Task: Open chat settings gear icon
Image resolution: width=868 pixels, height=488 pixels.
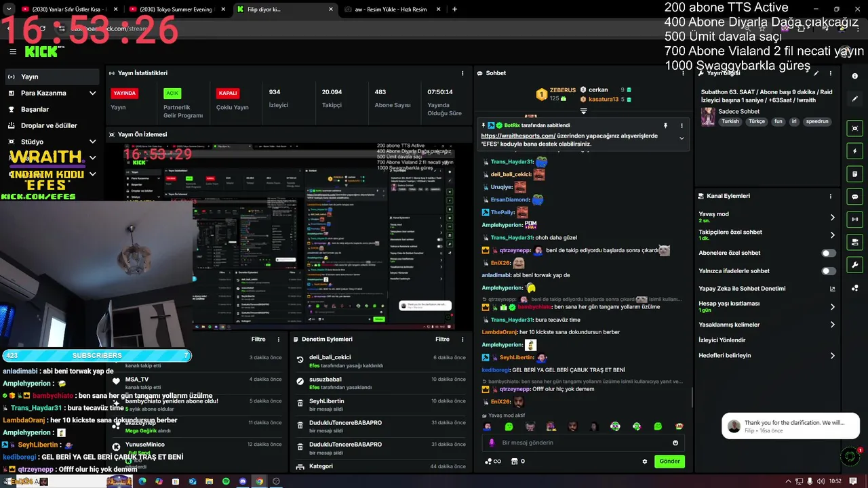Action: pos(645,462)
